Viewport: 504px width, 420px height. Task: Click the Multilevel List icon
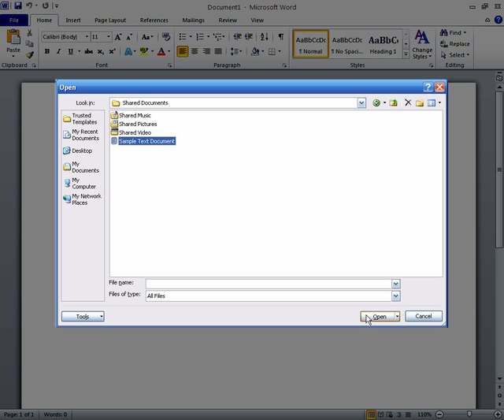[217, 37]
